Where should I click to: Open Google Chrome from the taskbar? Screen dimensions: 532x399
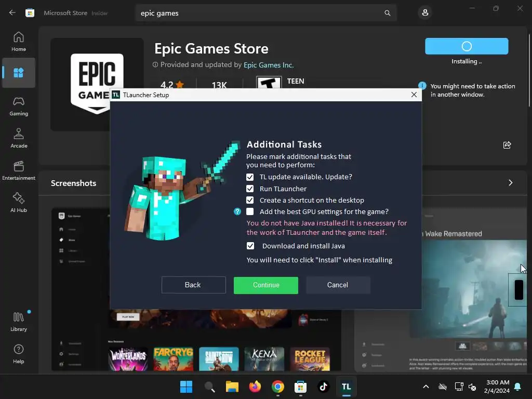point(277,387)
